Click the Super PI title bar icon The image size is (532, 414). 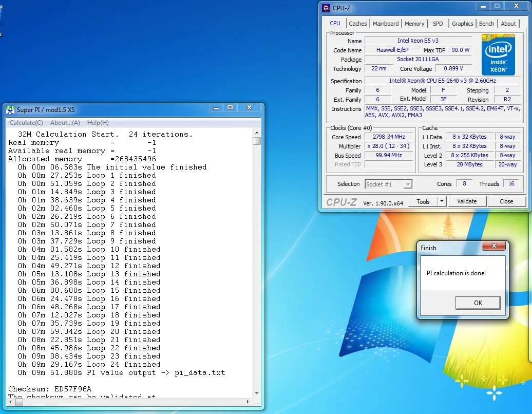[x=10, y=109]
